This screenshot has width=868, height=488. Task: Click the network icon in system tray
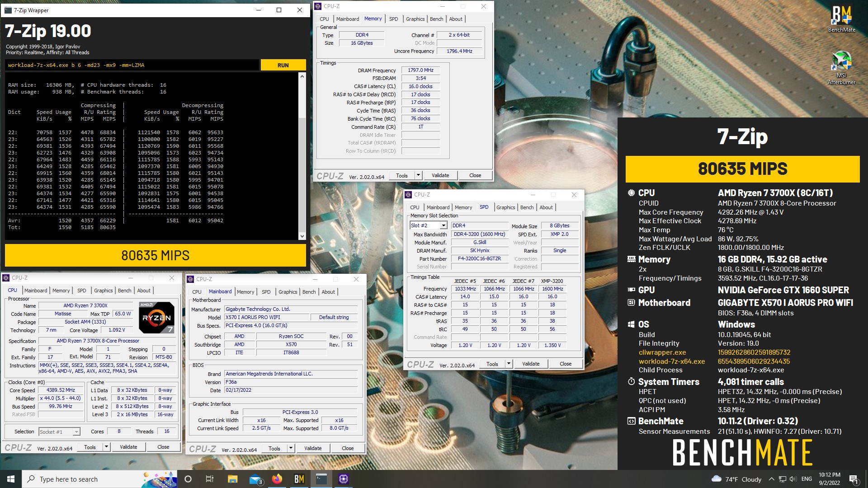(782, 479)
